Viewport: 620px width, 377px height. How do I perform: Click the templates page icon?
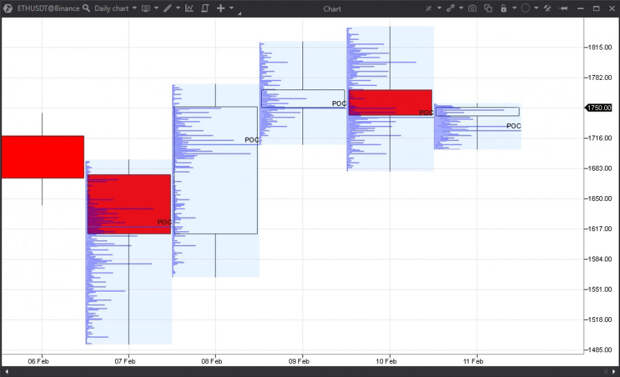point(205,8)
